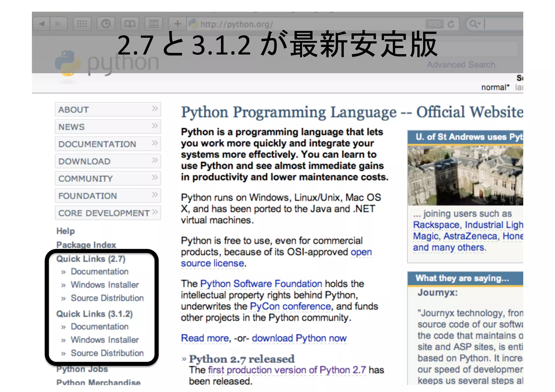The image size is (555, 392).
Task: Select the FOUNDATION navigation item
Action: click(x=88, y=196)
